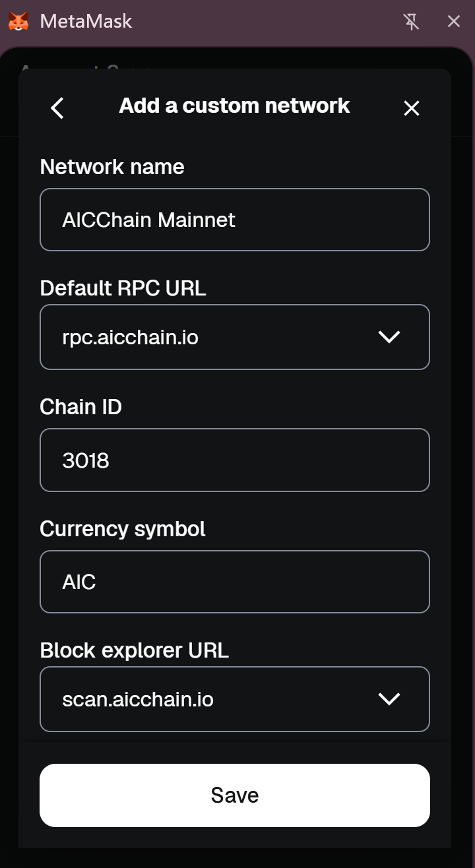Click the Chain ID label
This screenshot has width=475, height=868.
point(80,407)
